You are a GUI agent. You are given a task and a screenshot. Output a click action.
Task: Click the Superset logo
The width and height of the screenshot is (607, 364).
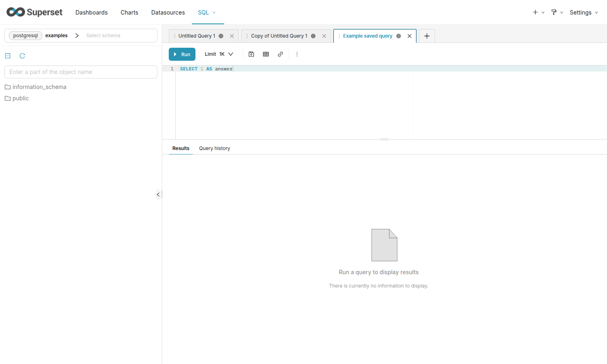tap(34, 12)
